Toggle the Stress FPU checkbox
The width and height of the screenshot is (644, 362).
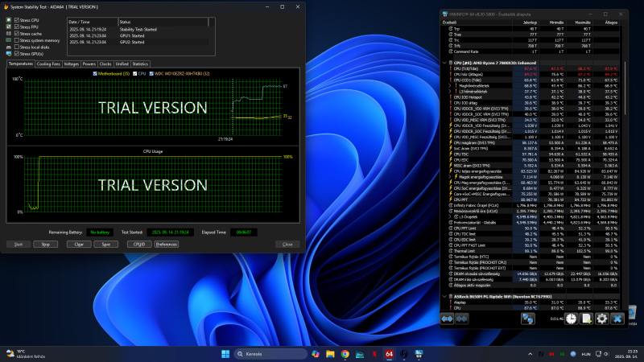(x=17, y=27)
